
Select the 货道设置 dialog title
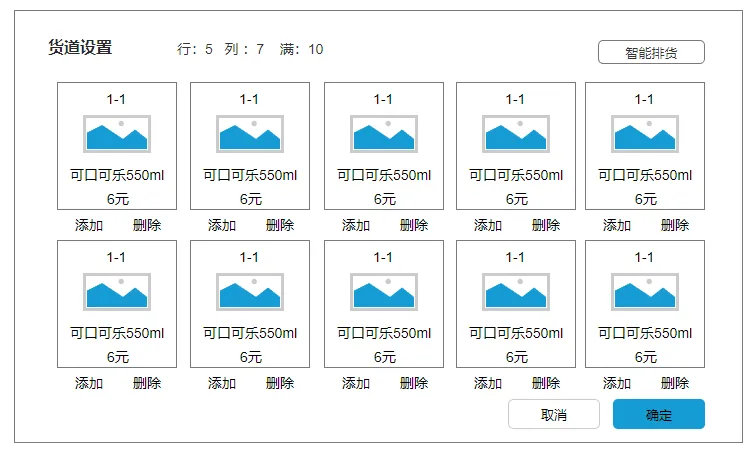(x=80, y=48)
